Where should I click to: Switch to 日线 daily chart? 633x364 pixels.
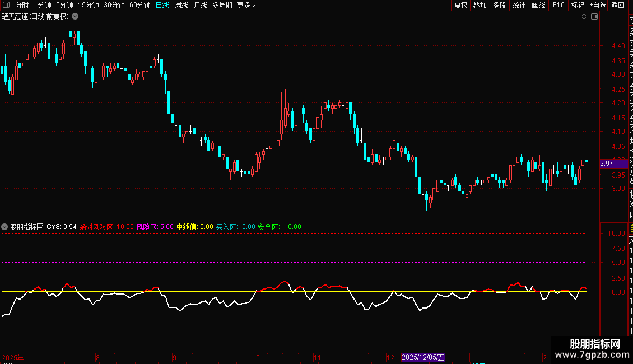pos(162,5)
